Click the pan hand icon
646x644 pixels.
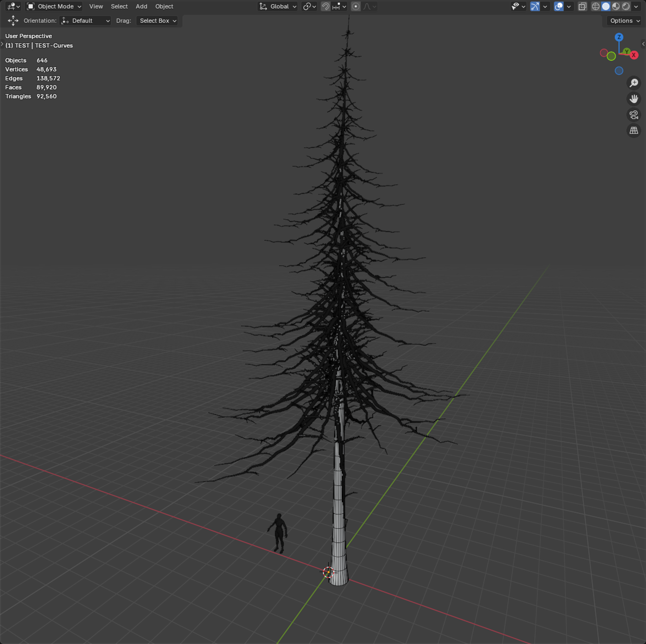pyautogui.click(x=633, y=99)
